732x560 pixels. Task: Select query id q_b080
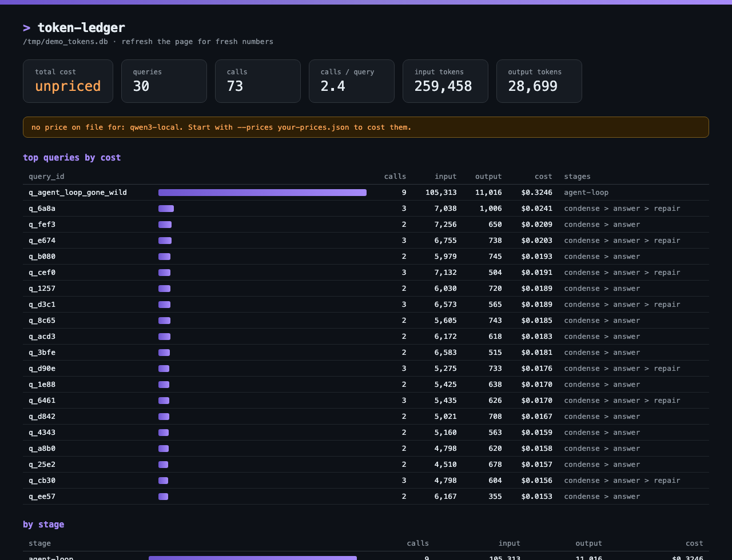click(x=42, y=257)
